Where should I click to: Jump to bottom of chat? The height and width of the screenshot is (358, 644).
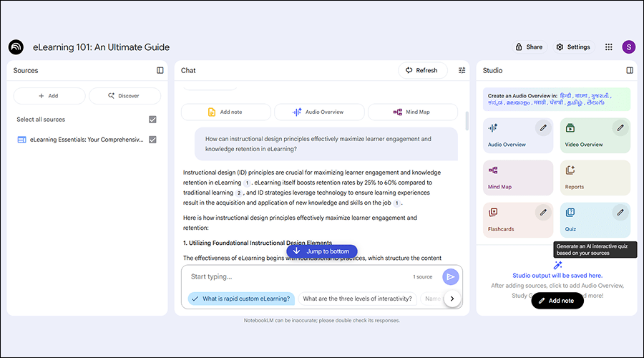click(321, 251)
